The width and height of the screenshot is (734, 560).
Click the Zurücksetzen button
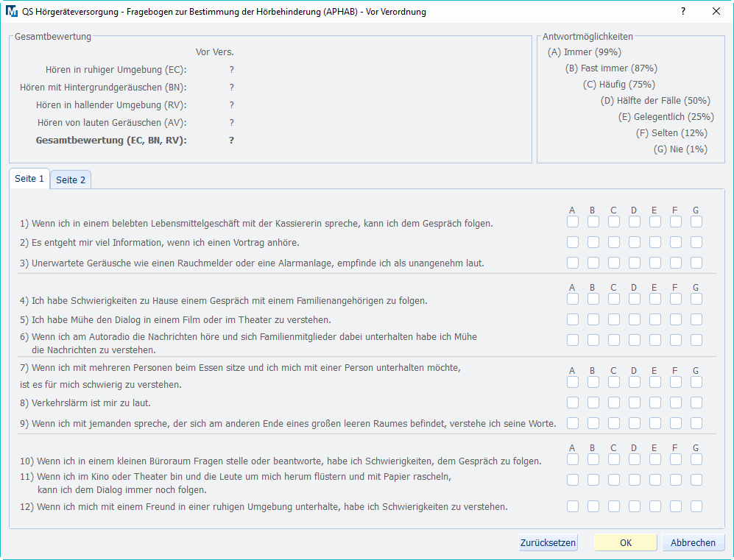548,542
